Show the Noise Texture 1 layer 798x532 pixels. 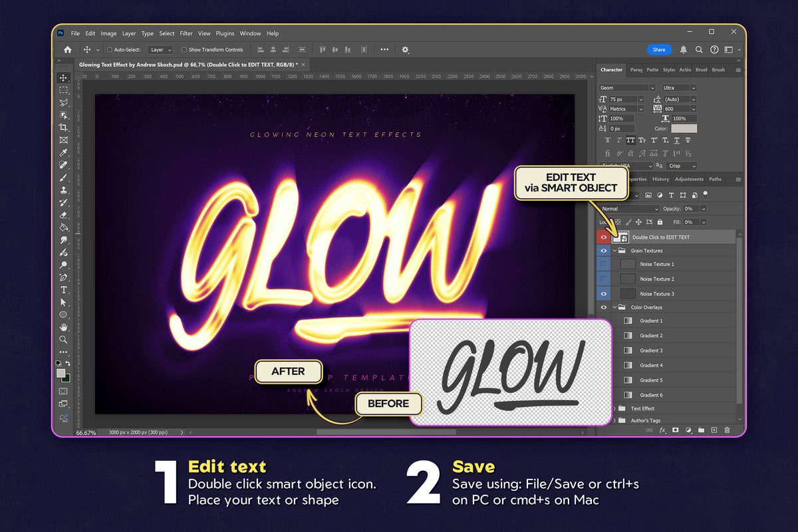point(603,265)
